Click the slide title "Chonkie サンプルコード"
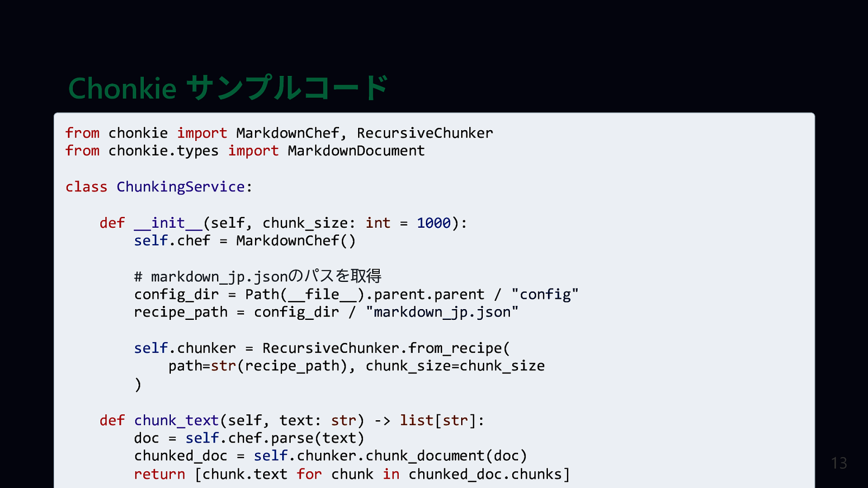The width and height of the screenshot is (868, 488). pyautogui.click(x=228, y=88)
